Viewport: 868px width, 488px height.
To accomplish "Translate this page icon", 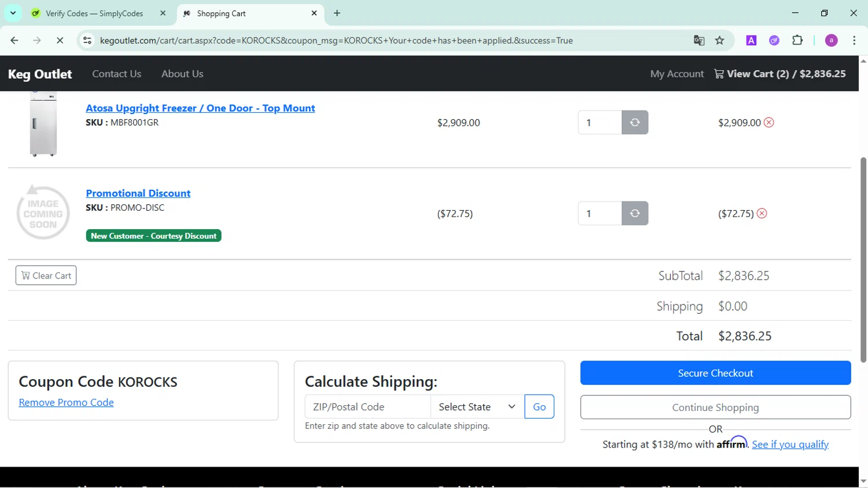I will pos(699,40).
